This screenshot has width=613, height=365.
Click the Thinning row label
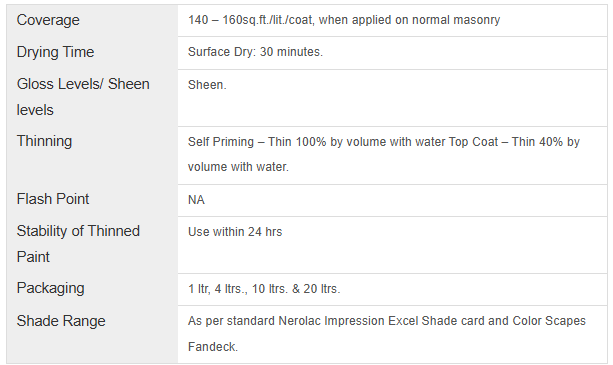44,141
